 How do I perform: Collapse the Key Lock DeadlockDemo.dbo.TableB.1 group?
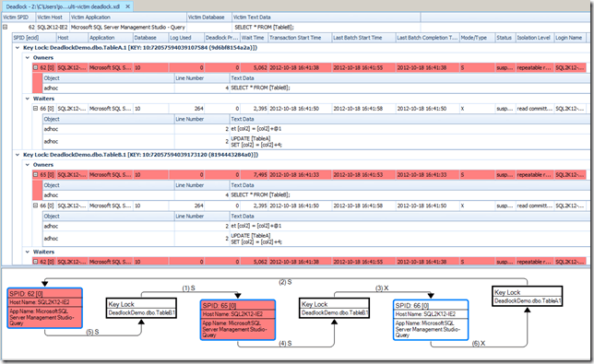[17, 155]
